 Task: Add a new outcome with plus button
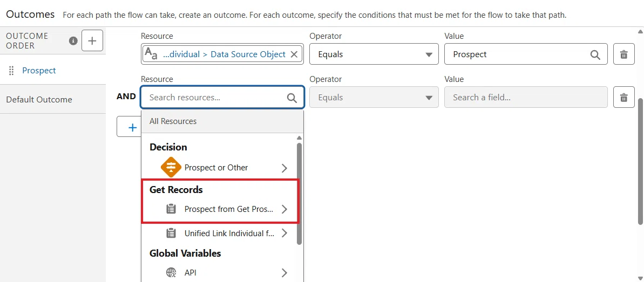pyautogui.click(x=92, y=40)
